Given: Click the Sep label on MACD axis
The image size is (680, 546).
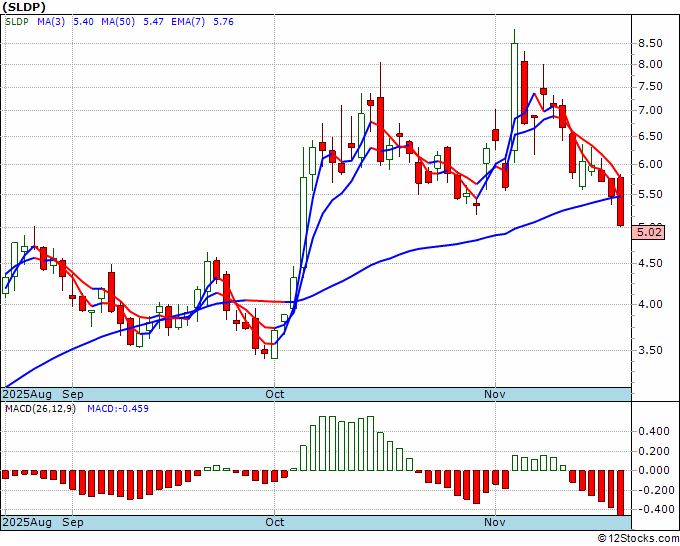Looking at the screenshot, I should [x=73, y=522].
